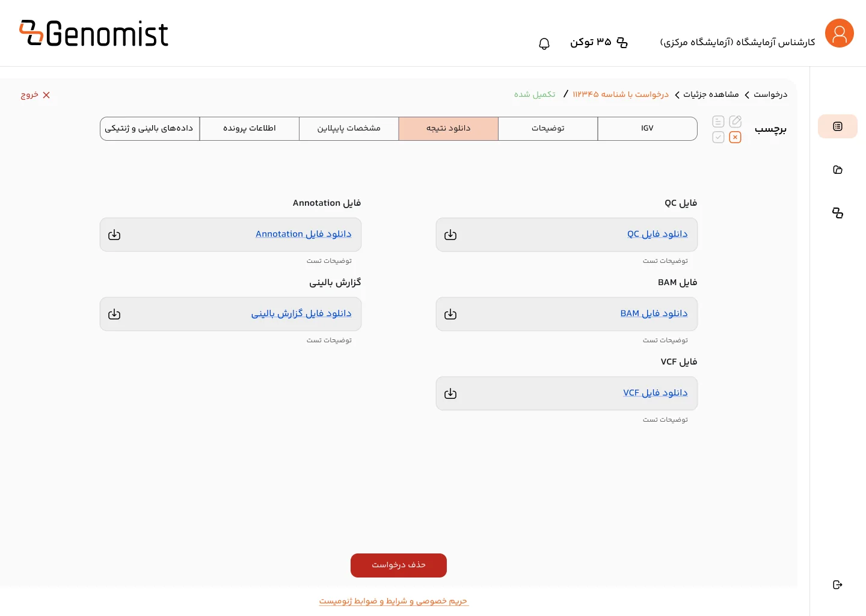This screenshot has height=616, width=866.
Task: Switch to the توضیحات tab
Action: pyautogui.click(x=548, y=129)
